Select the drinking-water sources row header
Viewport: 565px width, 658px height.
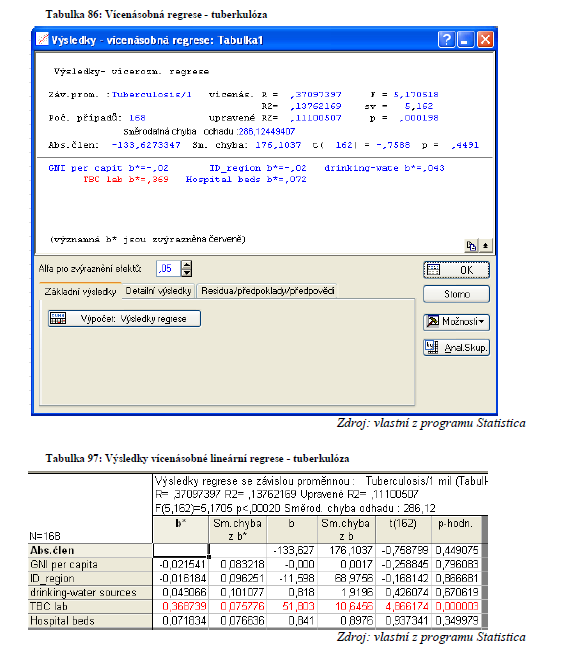tap(90, 593)
